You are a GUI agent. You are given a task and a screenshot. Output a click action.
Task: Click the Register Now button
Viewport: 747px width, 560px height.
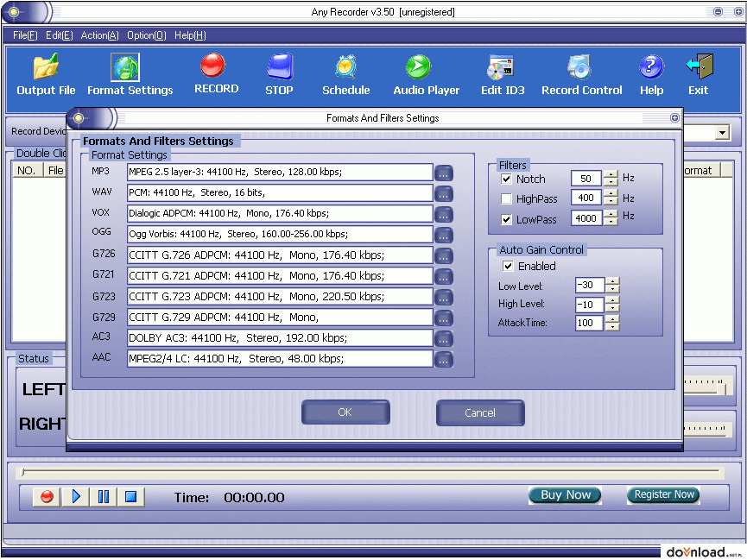[663, 494]
